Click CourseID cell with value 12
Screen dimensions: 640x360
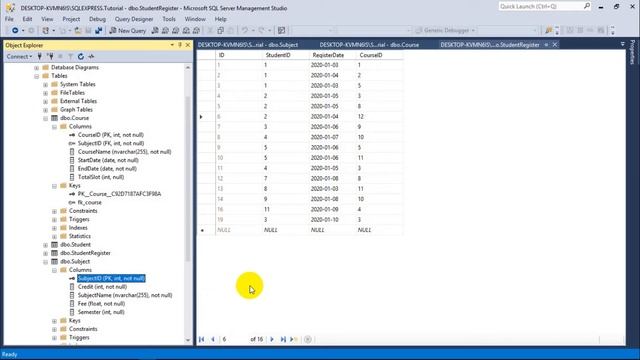(380, 117)
